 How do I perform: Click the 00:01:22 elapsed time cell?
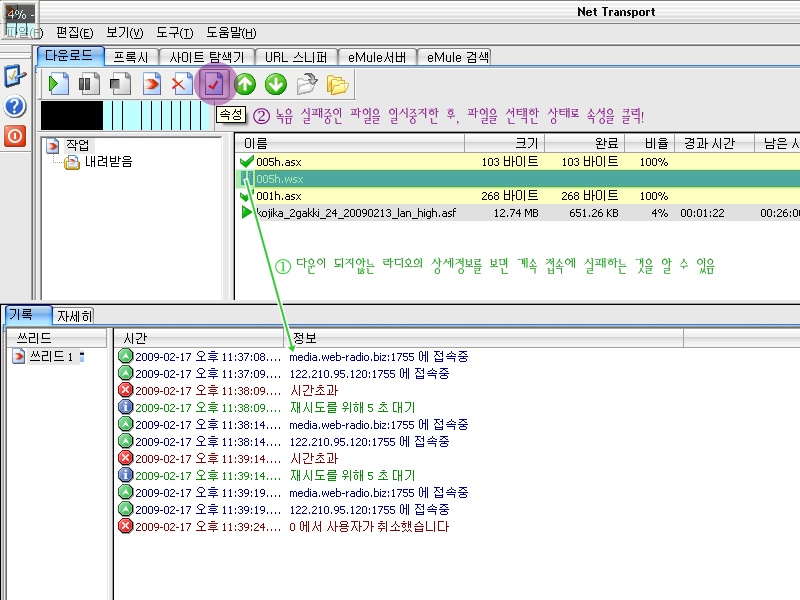coord(702,213)
